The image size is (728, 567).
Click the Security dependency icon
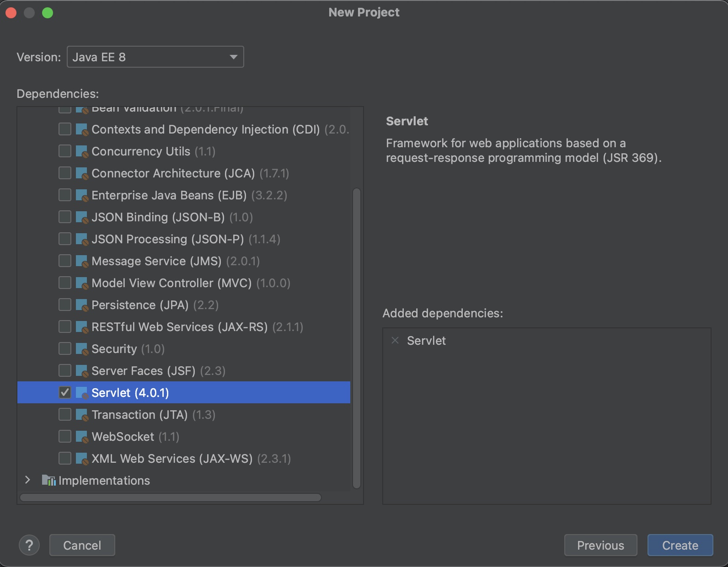82,349
